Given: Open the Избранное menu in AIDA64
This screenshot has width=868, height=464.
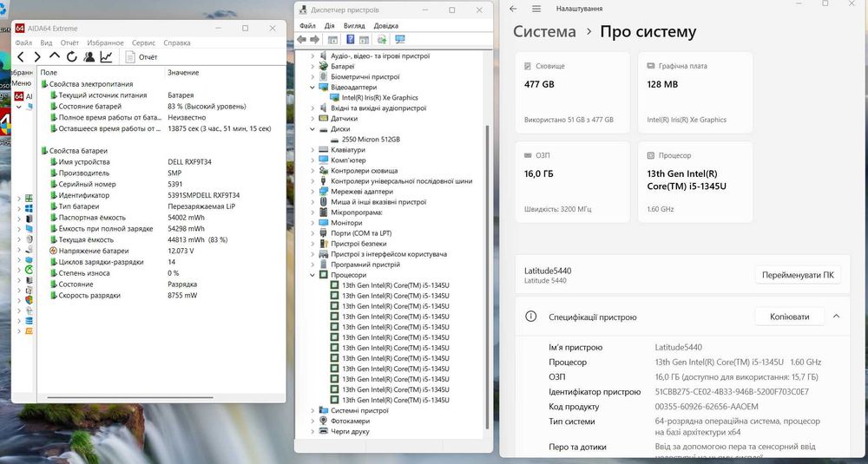Looking at the screenshot, I should (105, 42).
